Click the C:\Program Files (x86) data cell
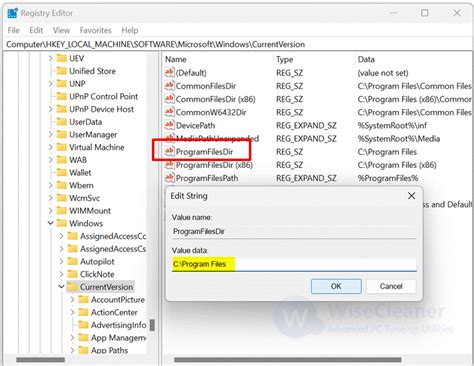The width and height of the screenshot is (474, 366). pos(397,165)
